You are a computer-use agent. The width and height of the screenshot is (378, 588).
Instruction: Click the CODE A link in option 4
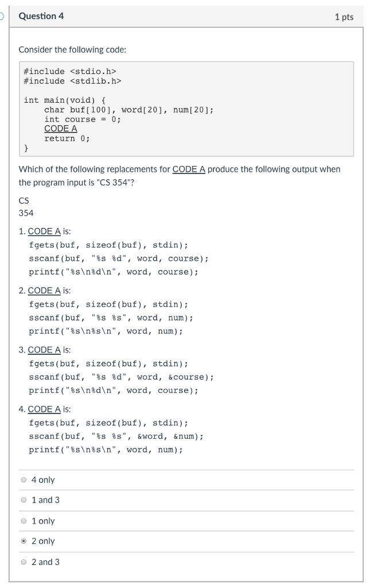pyautogui.click(x=44, y=409)
